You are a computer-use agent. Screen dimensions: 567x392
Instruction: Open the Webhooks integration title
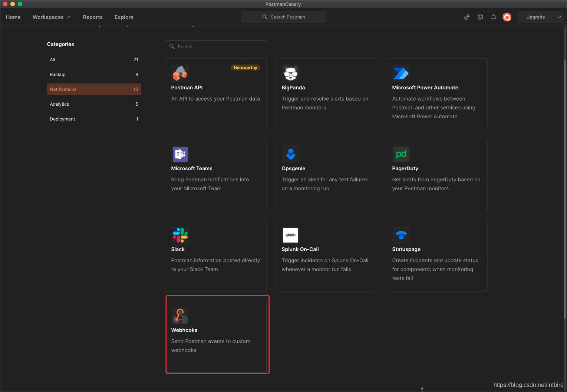click(x=184, y=330)
